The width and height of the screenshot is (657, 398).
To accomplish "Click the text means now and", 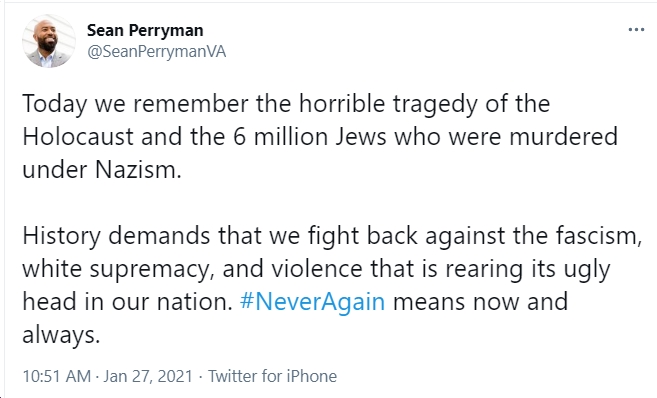I will [x=480, y=302].
